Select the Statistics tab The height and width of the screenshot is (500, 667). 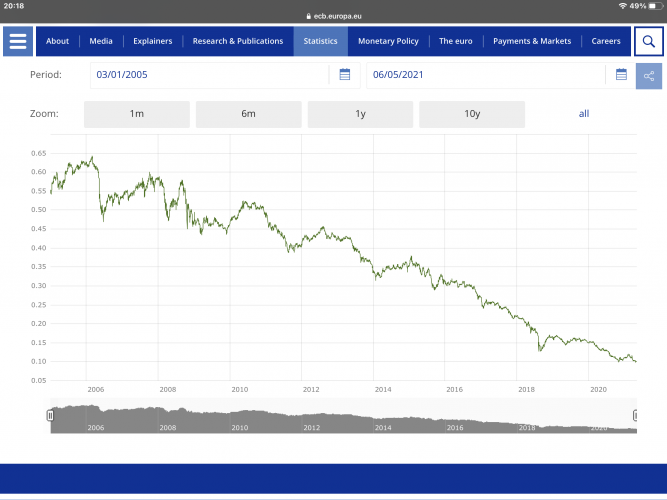point(321,41)
